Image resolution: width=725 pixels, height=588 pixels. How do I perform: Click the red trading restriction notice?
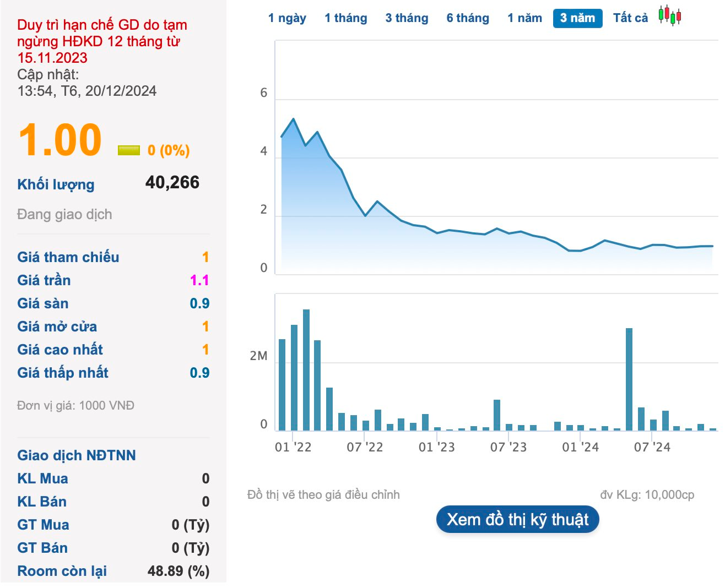(x=102, y=41)
